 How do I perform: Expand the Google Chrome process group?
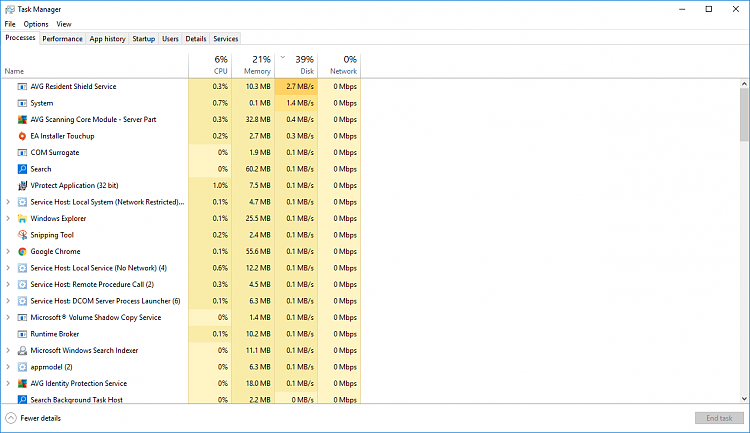point(8,252)
